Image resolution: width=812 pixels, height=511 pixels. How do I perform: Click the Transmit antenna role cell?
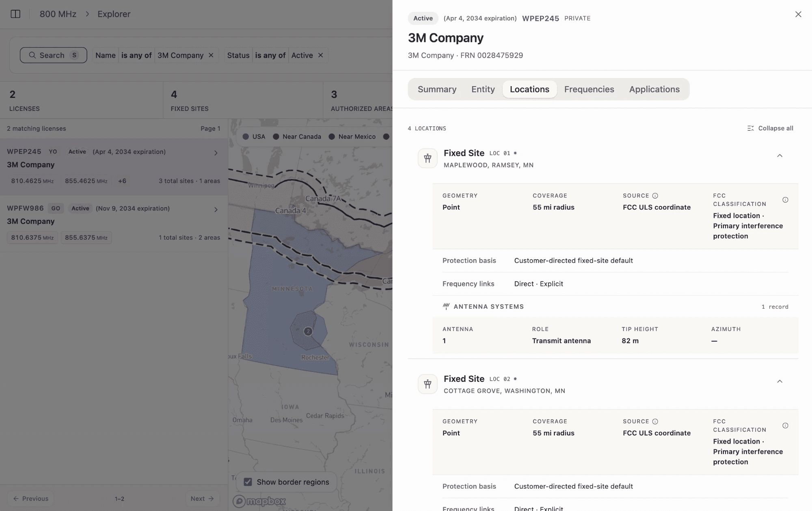coord(561,341)
